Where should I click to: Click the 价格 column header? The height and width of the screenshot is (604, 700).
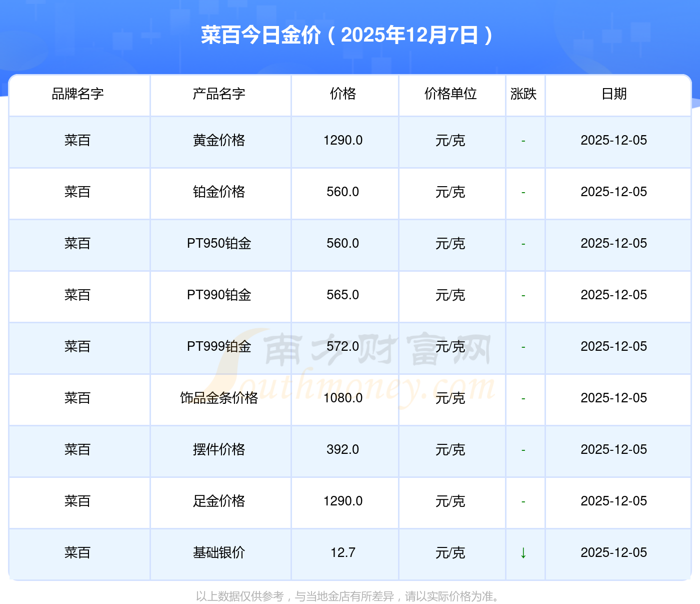[x=343, y=94]
